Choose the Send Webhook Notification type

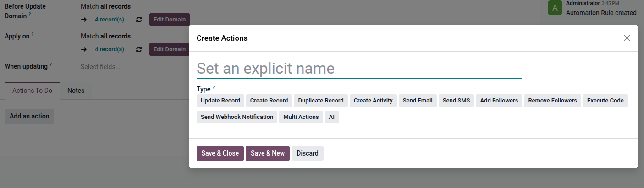click(x=237, y=117)
